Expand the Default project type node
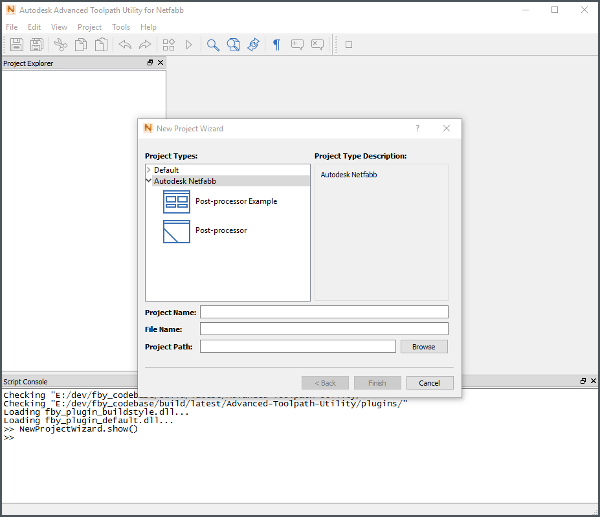Screen dimensions: 600x517 (149, 170)
